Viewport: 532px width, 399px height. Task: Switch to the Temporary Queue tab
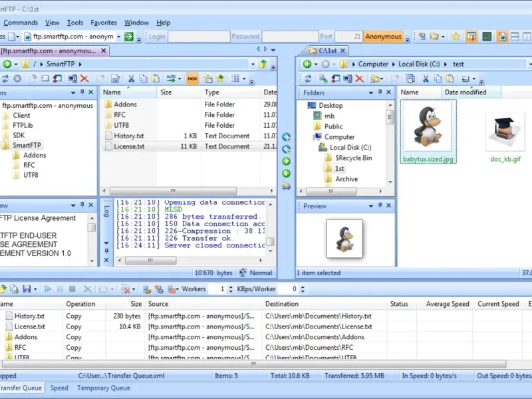(104, 388)
